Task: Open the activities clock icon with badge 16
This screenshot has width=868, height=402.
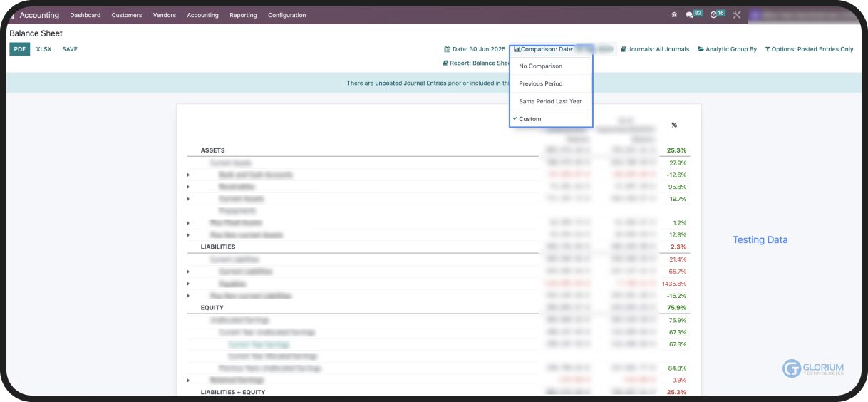Action: (714, 15)
